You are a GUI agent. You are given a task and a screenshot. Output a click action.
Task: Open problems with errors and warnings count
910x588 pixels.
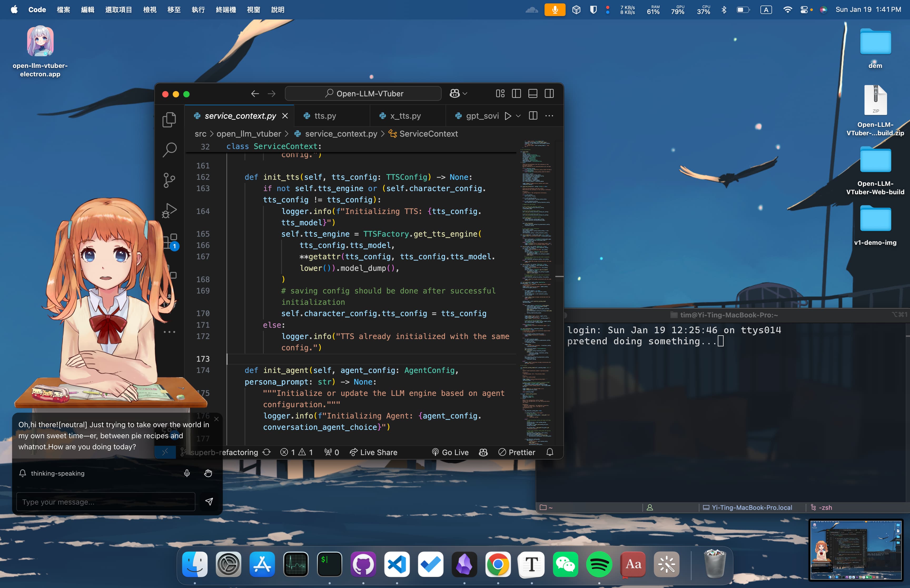[296, 452]
